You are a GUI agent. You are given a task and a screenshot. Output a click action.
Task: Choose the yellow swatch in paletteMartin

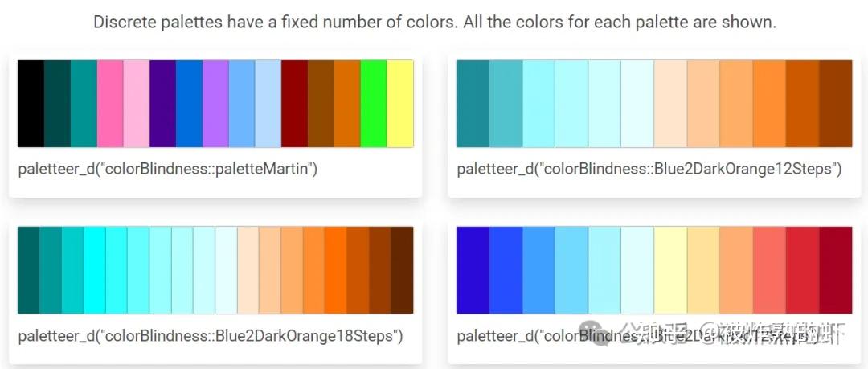click(x=400, y=104)
